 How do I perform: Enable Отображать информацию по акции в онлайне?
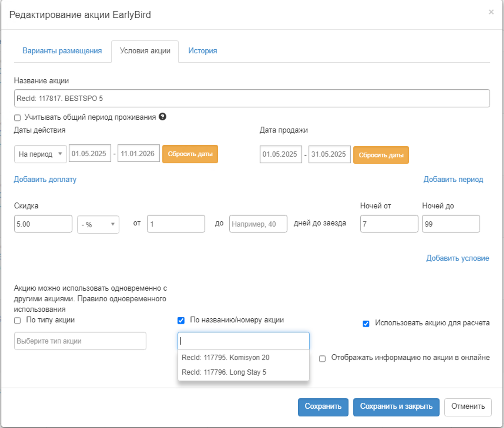(322, 359)
